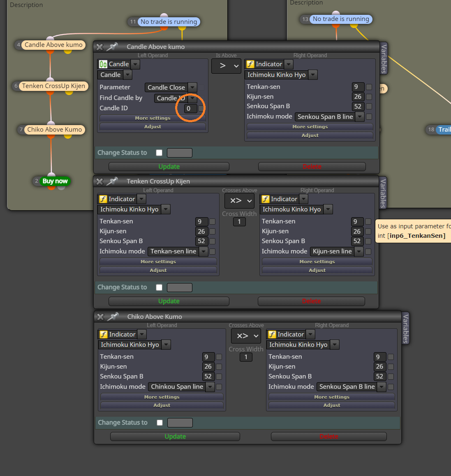Click Cross Width field in Tenken CrossUp Kijen
This screenshot has width=451, height=476.
click(239, 222)
